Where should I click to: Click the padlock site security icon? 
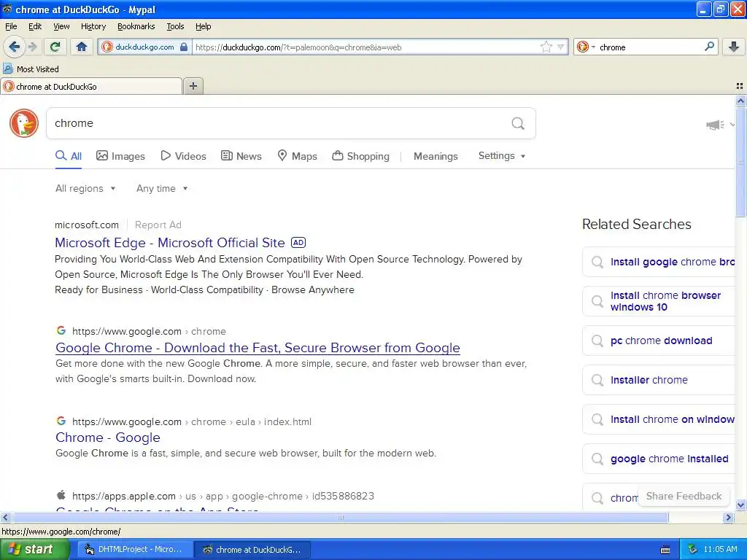[x=184, y=47]
